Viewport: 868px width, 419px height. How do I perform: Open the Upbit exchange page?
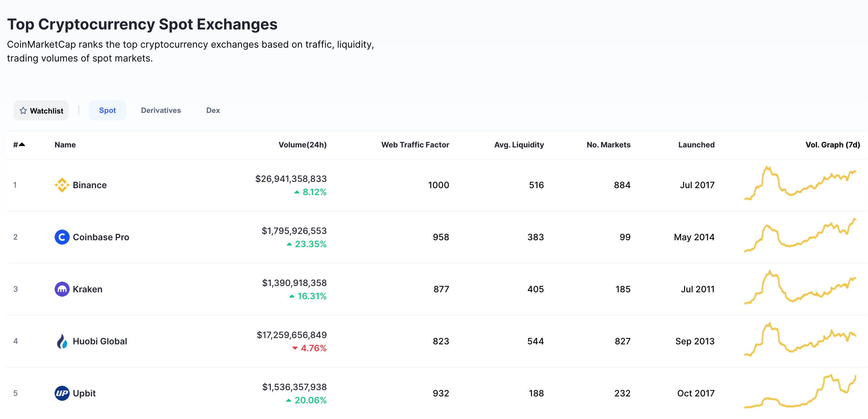84,393
